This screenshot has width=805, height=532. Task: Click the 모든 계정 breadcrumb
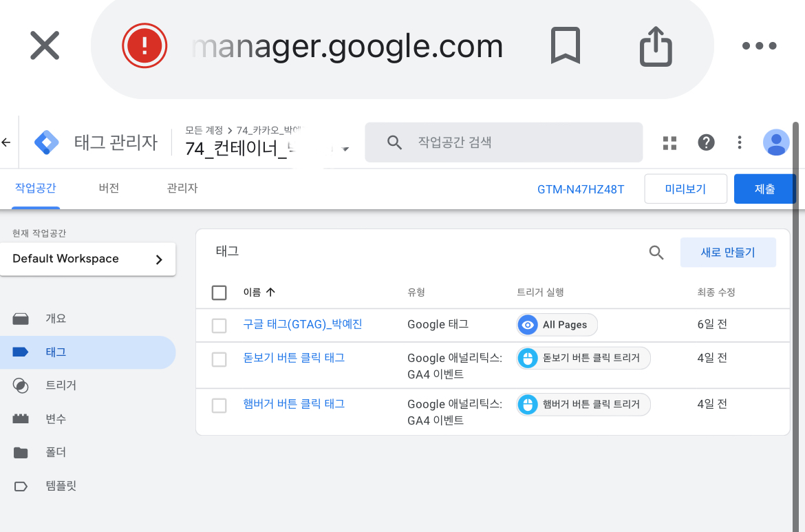tap(204, 131)
